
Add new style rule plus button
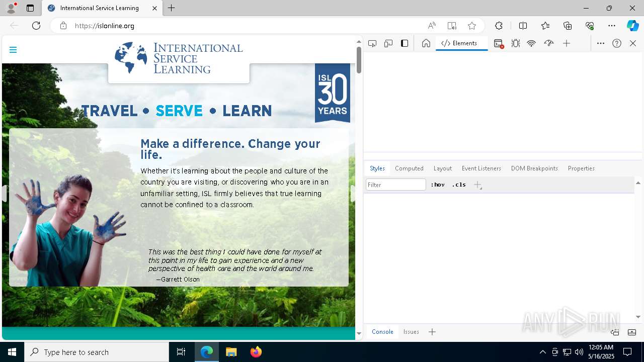tap(478, 185)
